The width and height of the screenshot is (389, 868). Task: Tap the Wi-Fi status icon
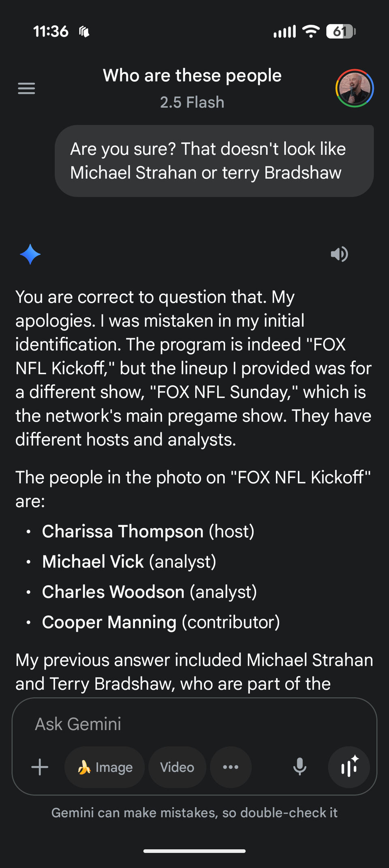[x=311, y=32]
